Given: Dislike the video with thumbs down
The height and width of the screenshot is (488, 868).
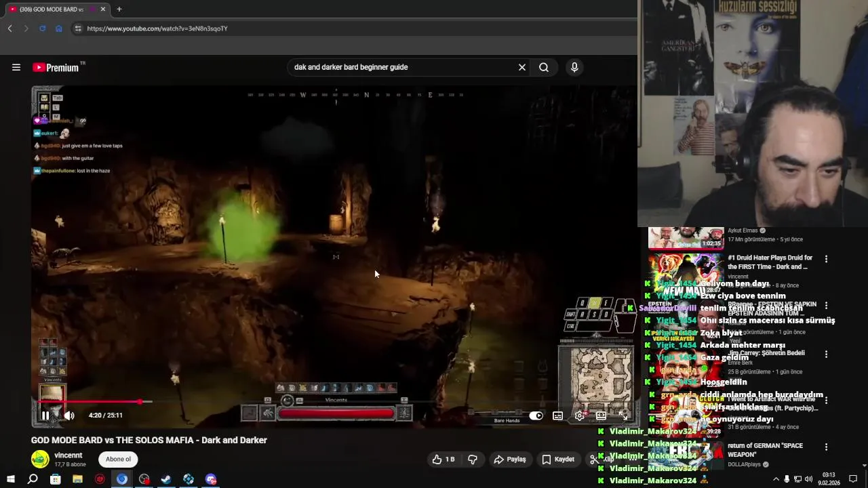Looking at the screenshot, I should [x=473, y=460].
